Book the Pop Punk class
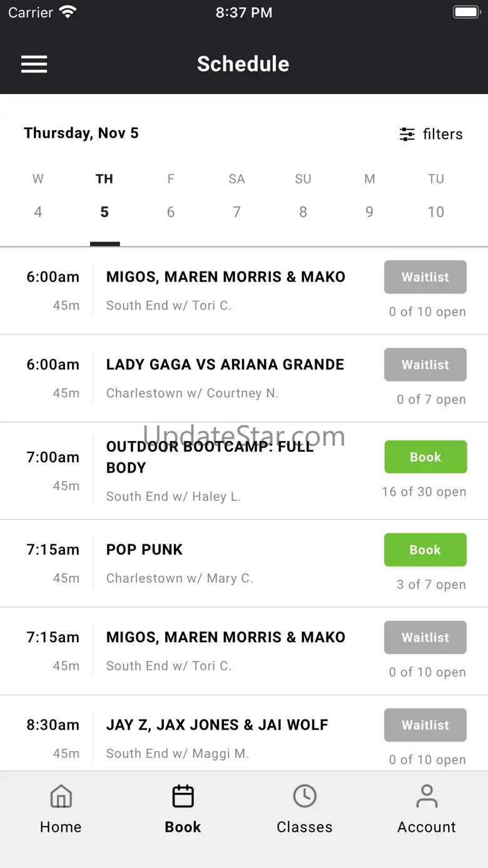 pos(425,549)
